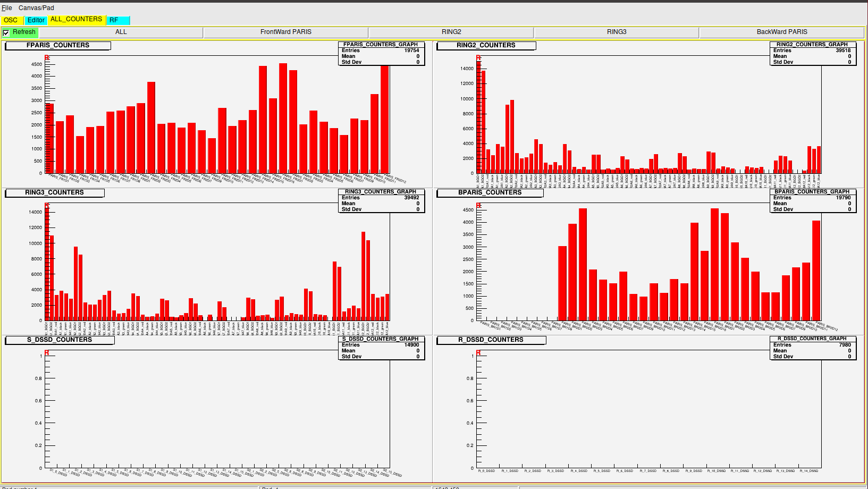Open the RING2 view
Image resolution: width=868 pixels, height=489 pixels.
point(451,32)
